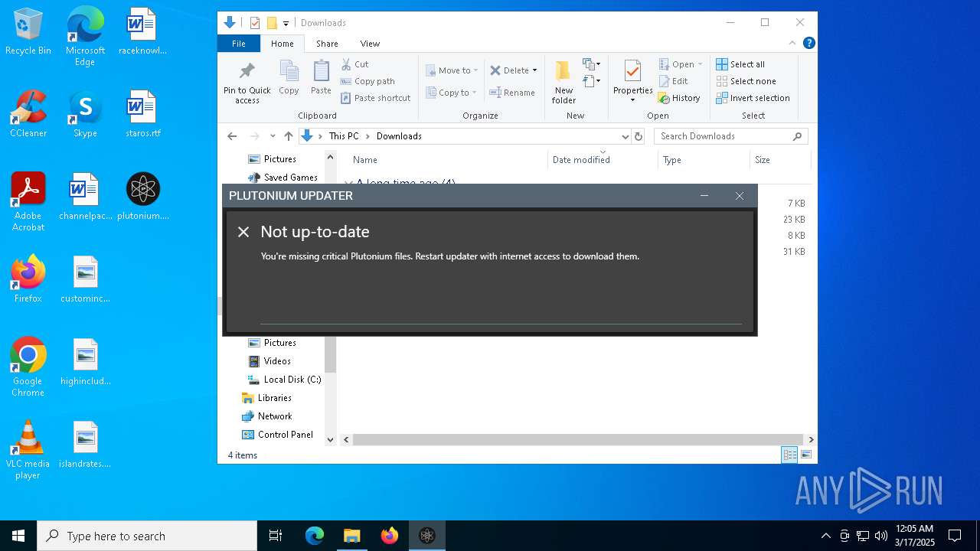Minimize the Plutonium Updater window
The height and width of the screenshot is (551, 980).
704,196
